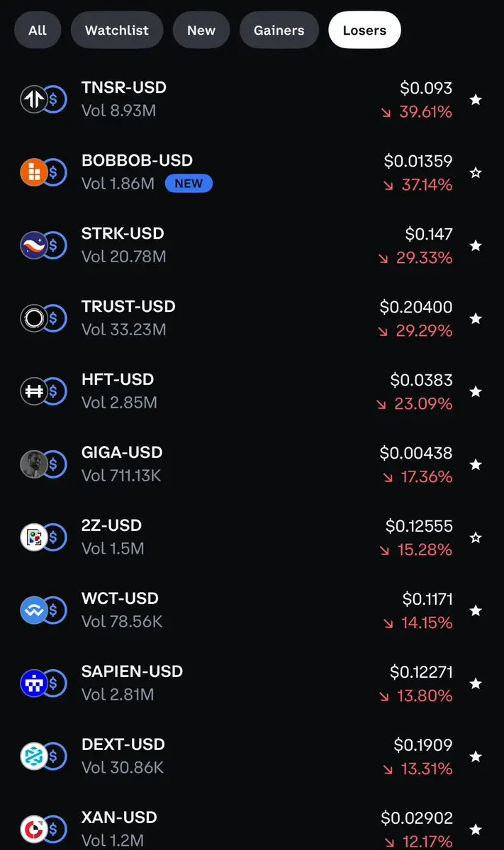Open the GIGA-USD pair name
The height and width of the screenshot is (850, 504).
coord(122,452)
